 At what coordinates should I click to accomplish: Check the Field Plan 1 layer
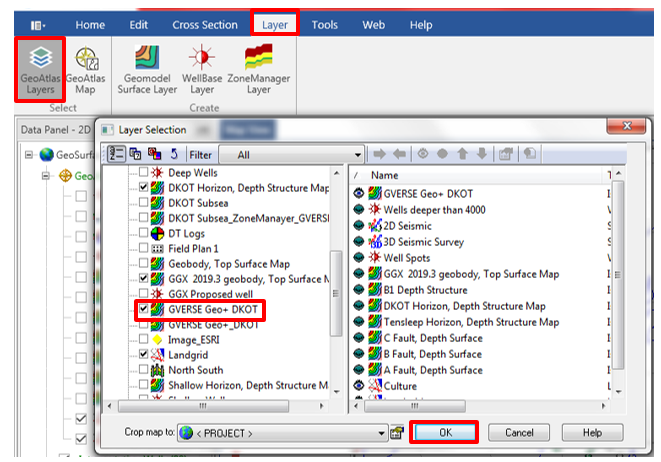143,248
